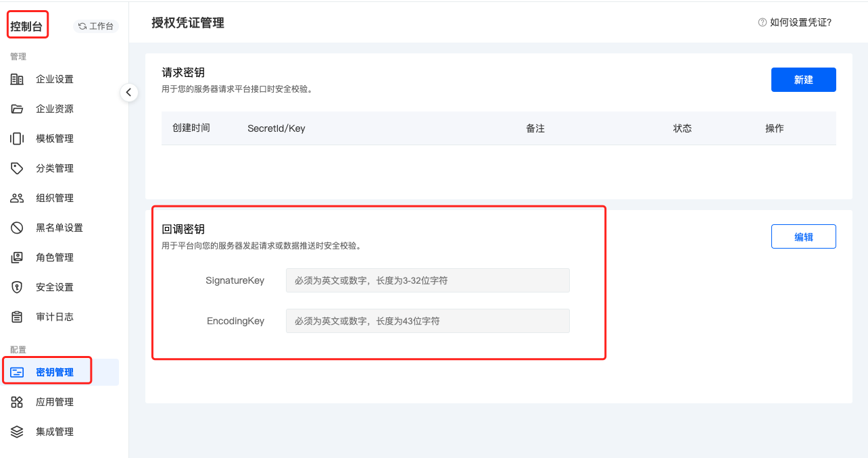Open 应用管理 menu item
The width and height of the screenshot is (868, 458).
click(x=54, y=402)
